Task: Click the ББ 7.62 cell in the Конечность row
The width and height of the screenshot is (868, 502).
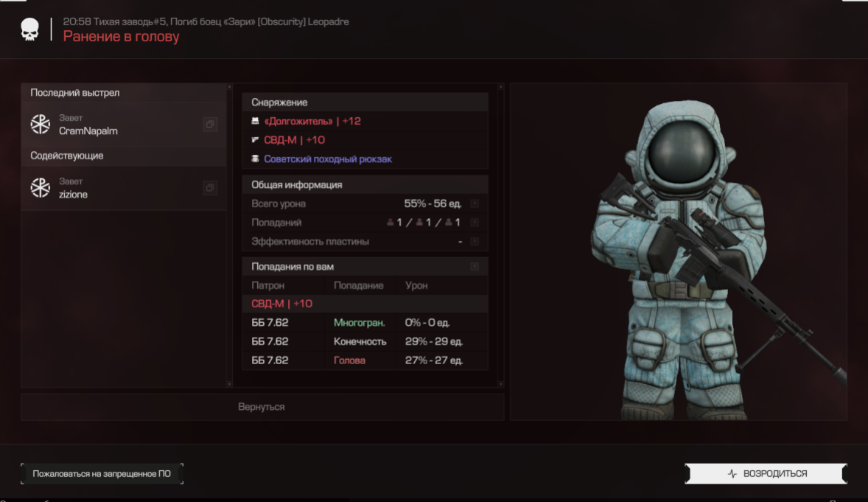Action: click(x=270, y=341)
